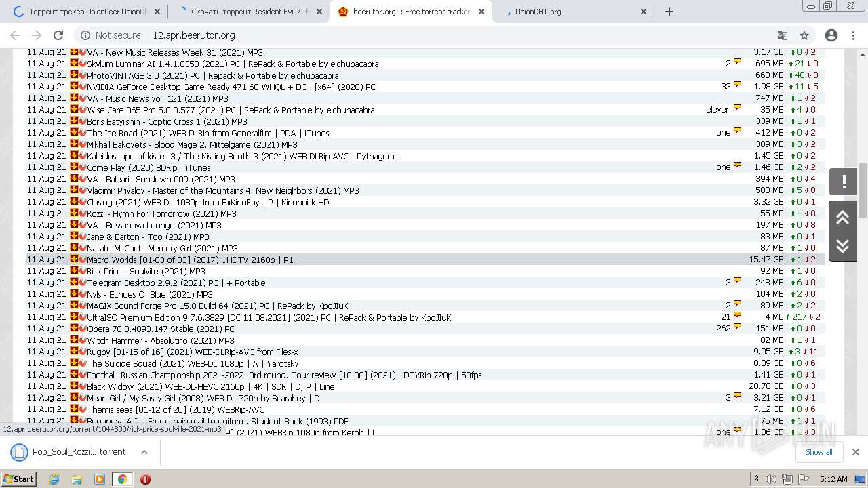The height and width of the screenshot is (488, 868).
Task: Click magnet icon for UltraISO Premium Edition row
Action: (83, 317)
